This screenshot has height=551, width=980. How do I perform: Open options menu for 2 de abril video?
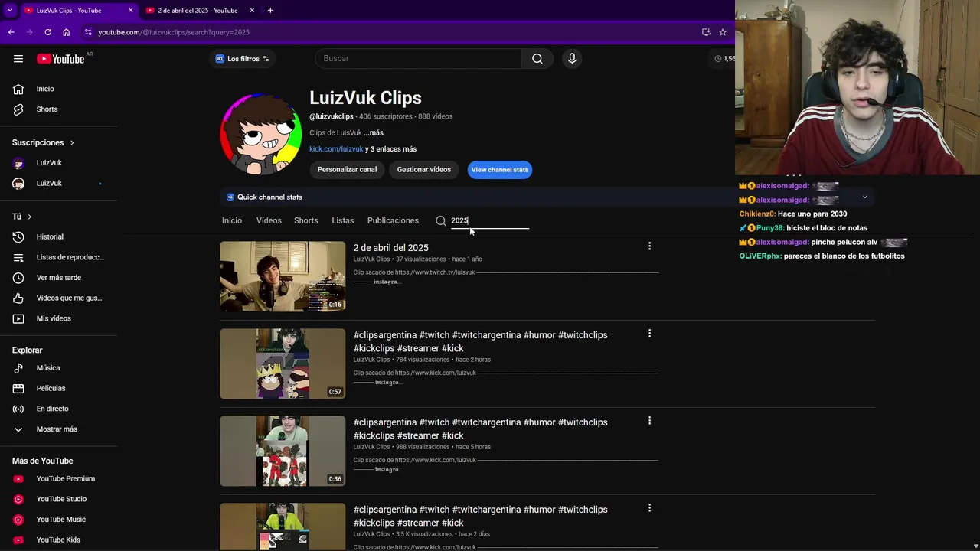pos(649,246)
